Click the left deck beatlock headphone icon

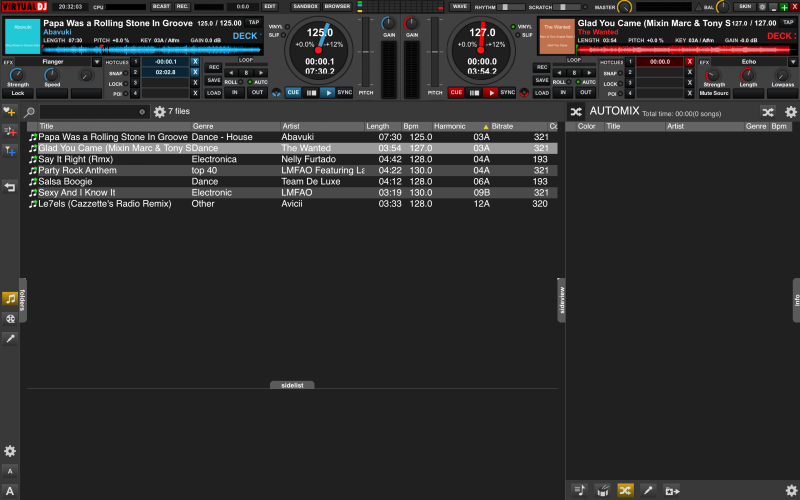[x=276, y=93]
